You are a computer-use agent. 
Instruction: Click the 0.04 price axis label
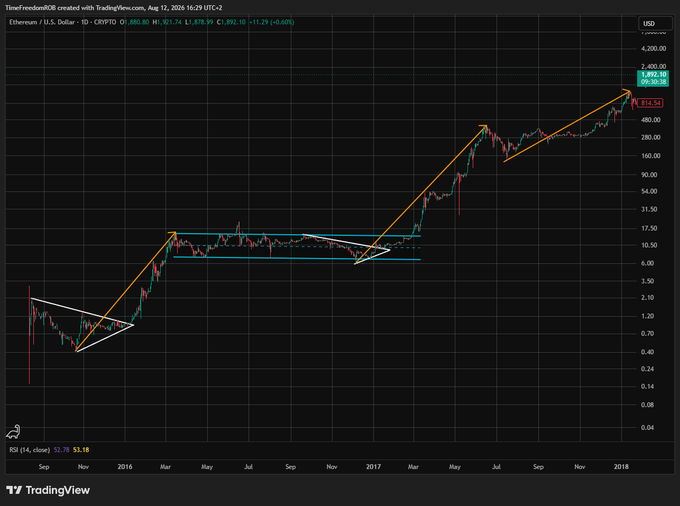tap(647, 428)
